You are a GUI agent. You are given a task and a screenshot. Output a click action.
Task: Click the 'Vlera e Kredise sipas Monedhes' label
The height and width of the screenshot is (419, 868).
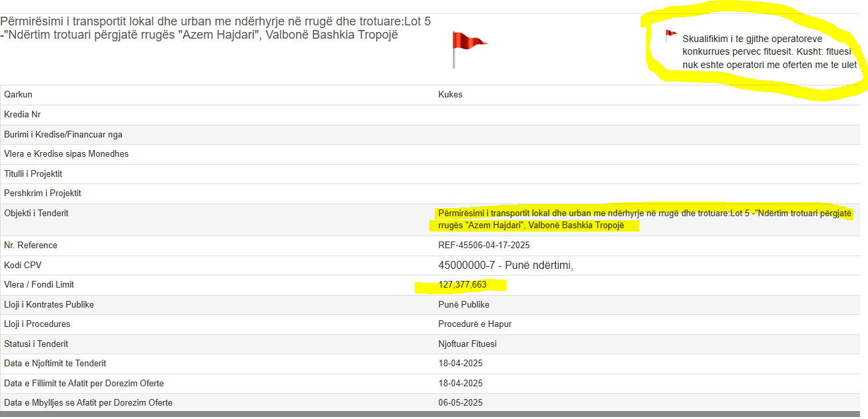tap(66, 154)
